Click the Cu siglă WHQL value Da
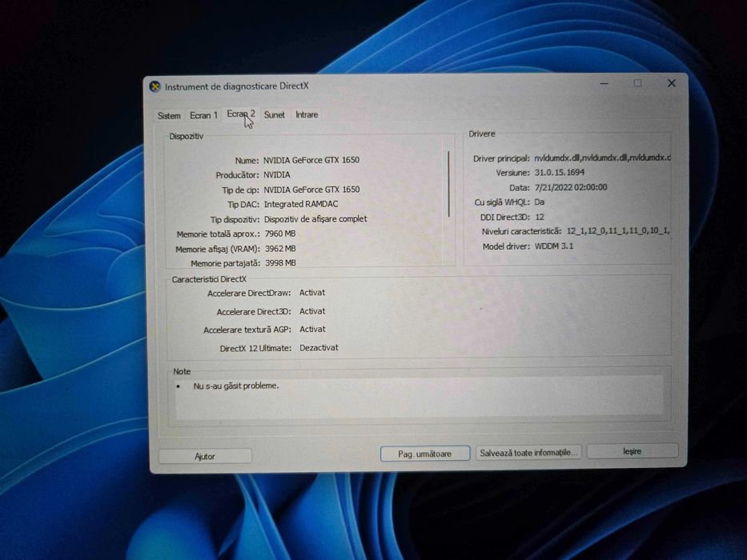The height and width of the screenshot is (560, 747). pos(540,202)
